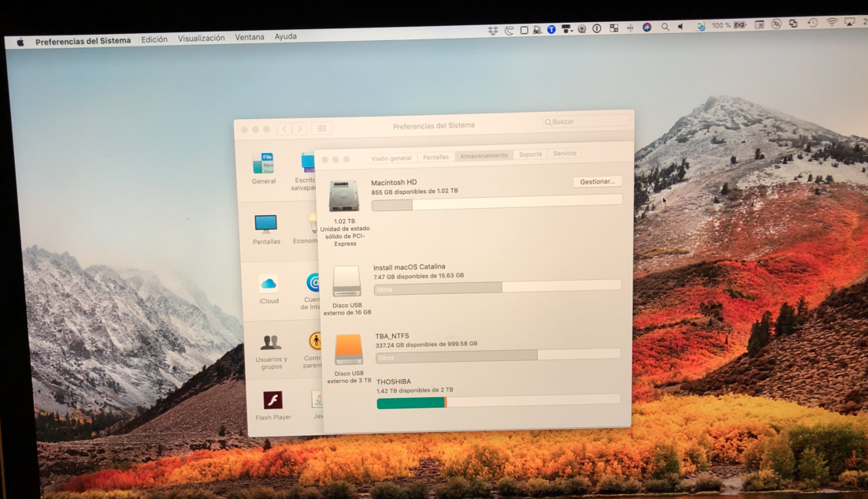Go back in System Preferences
Screen dimensions: 868x499
coord(284,129)
